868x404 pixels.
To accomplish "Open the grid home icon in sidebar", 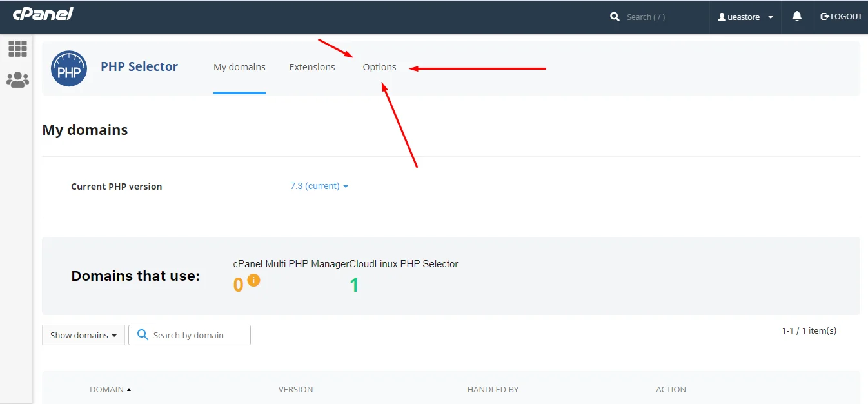I will pos(17,48).
